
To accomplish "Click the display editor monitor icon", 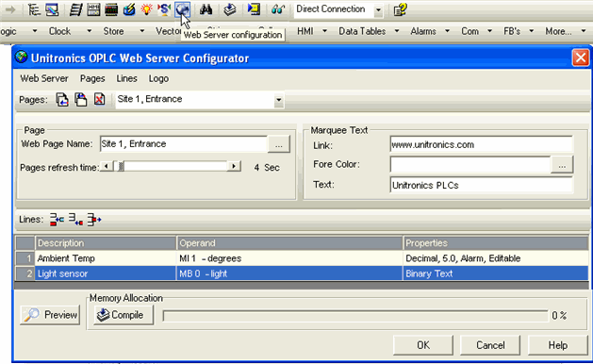I will tap(52, 9).
